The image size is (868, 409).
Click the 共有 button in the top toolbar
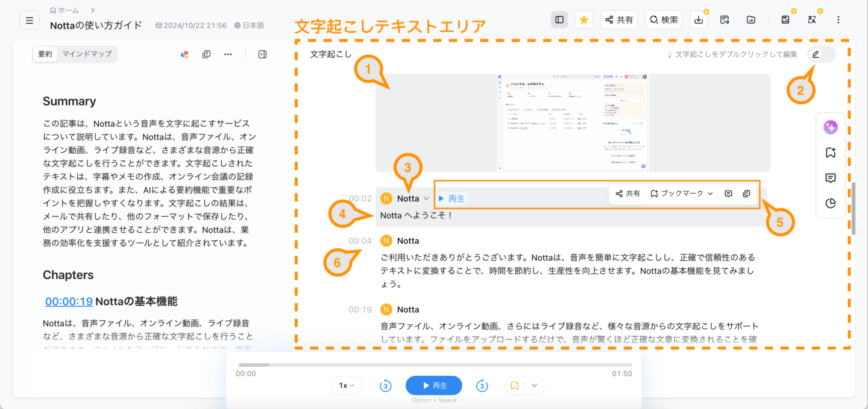[x=619, y=20]
